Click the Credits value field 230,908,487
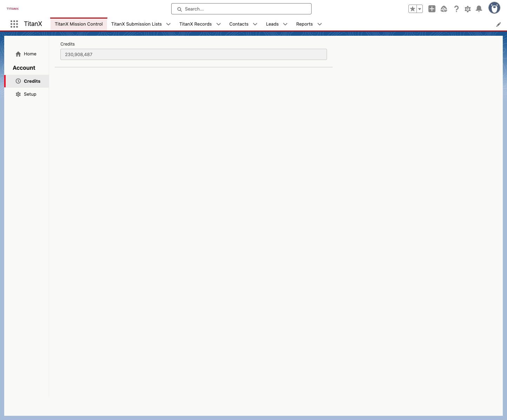This screenshot has width=507, height=420. pos(194,54)
